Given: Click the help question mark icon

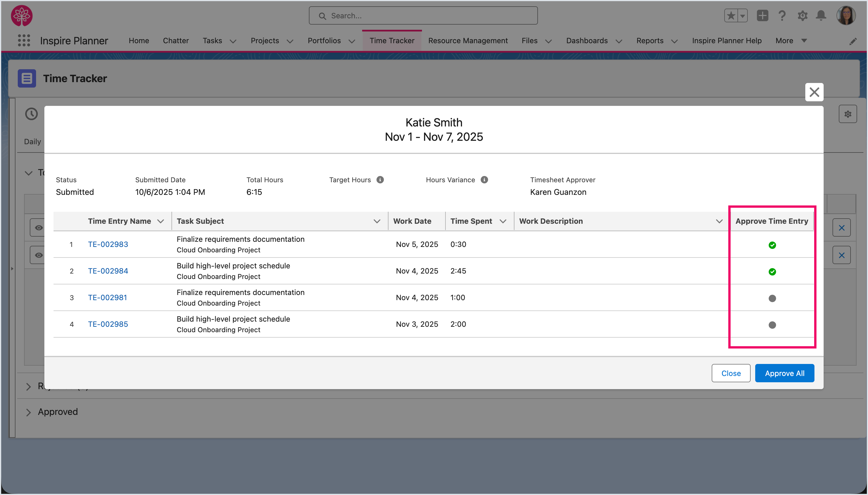Looking at the screenshot, I should 782,16.
